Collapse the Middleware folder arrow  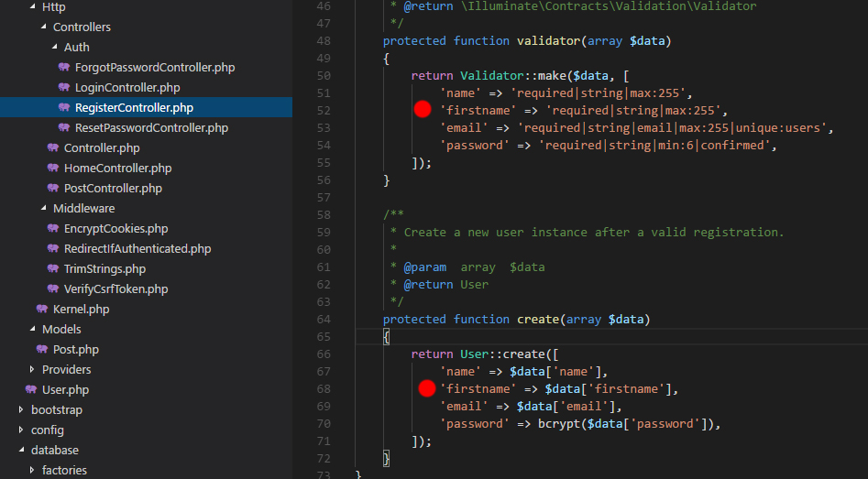pyautogui.click(x=44, y=208)
